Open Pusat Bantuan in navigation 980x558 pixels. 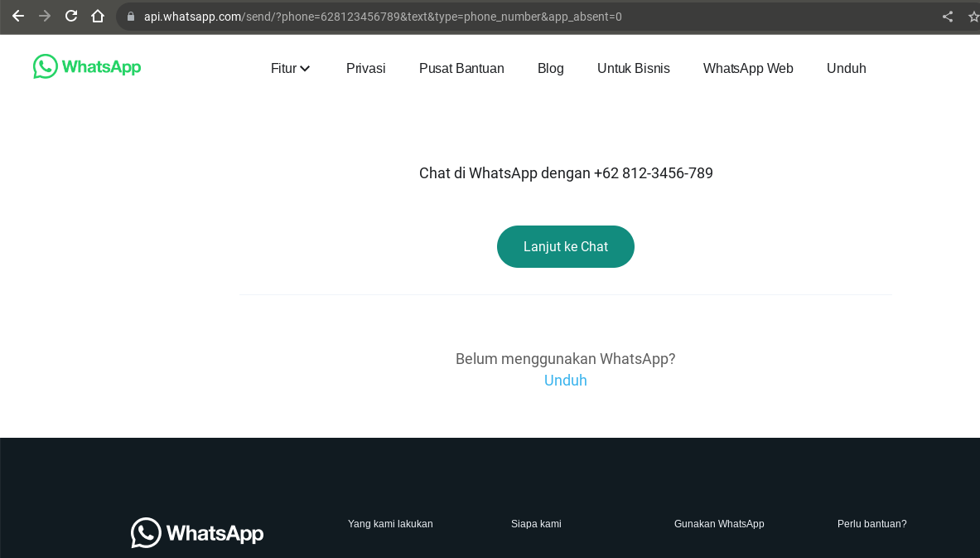pyautogui.click(x=461, y=68)
